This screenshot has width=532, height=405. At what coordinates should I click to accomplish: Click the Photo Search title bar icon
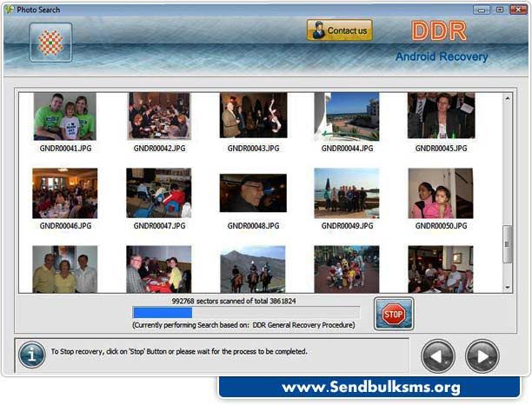click(x=10, y=10)
